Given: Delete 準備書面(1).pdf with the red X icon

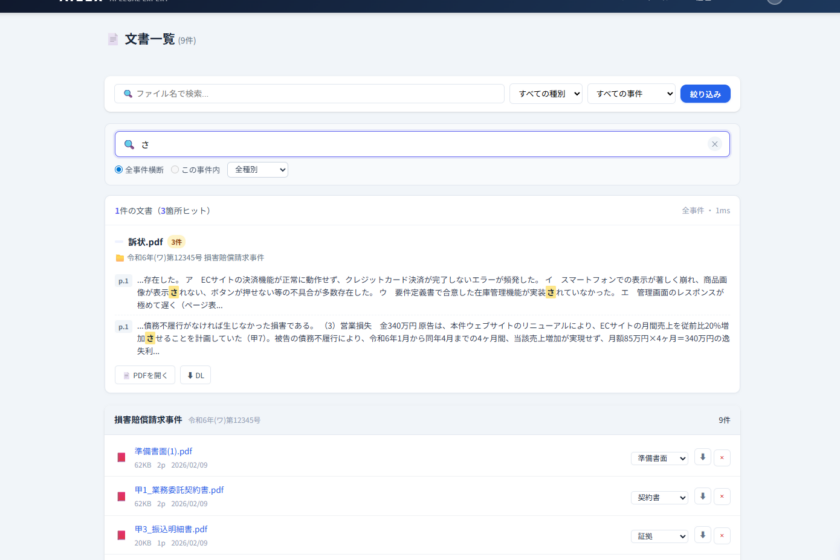Looking at the screenshot, I should tap(722, 457).
